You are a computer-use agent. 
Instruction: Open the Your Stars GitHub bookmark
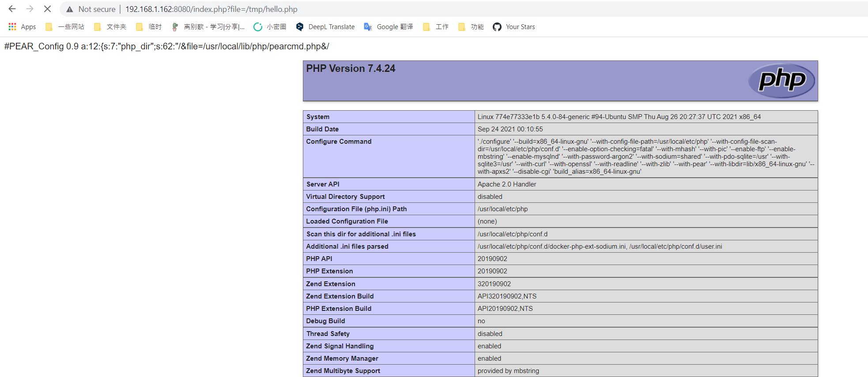click(x=514, y=27)
